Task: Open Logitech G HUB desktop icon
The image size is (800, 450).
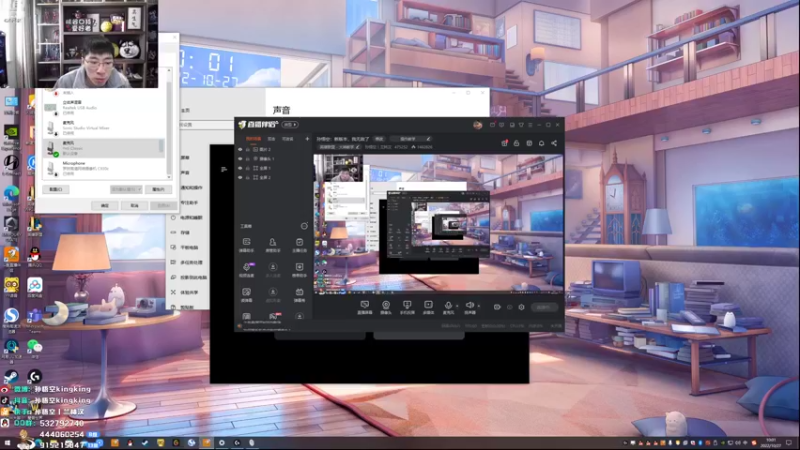Action: pos(34,377)
